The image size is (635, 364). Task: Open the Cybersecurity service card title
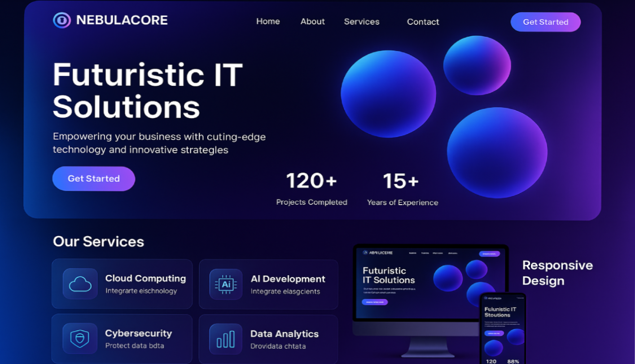pos(138,333)
